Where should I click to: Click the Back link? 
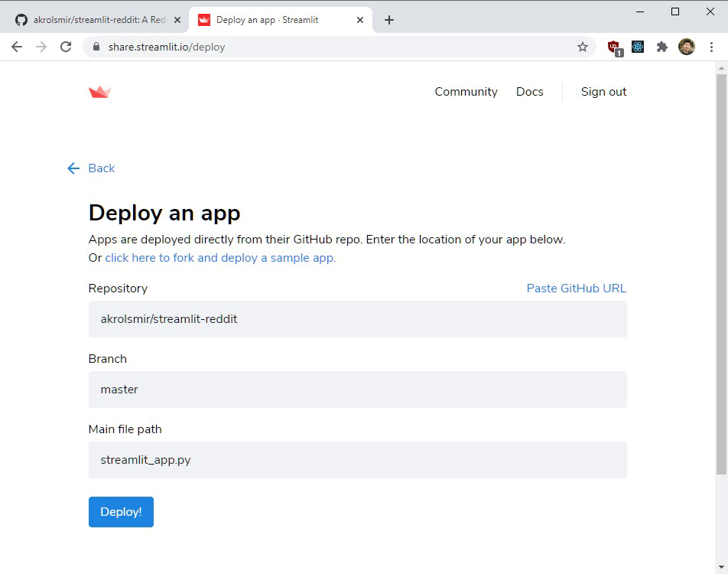pos(91,168)
